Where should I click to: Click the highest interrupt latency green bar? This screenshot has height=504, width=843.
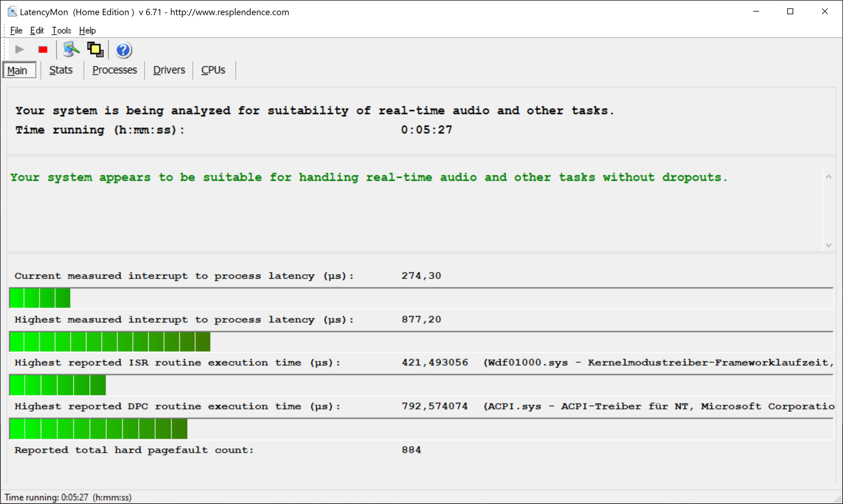(110, 342)
